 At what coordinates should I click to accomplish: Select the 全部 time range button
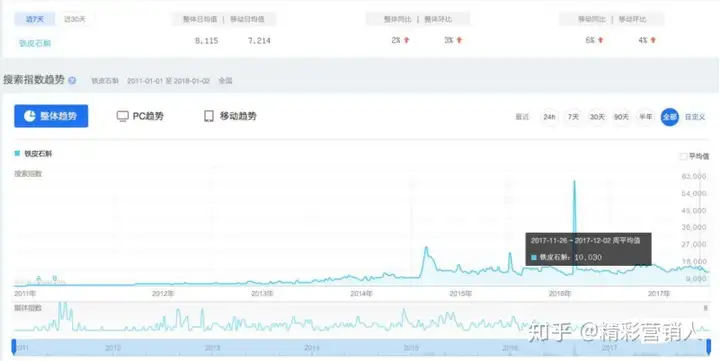click(x=669, y=117)
